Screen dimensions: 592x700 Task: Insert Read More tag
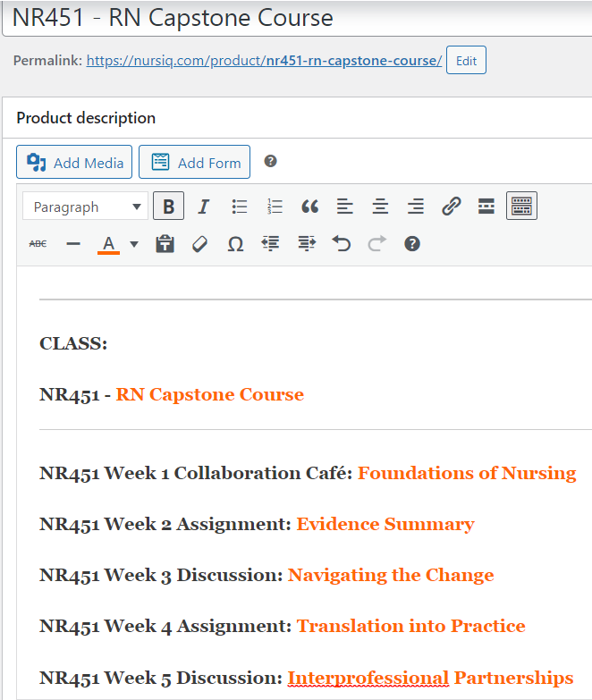click(x=486, y=207)
